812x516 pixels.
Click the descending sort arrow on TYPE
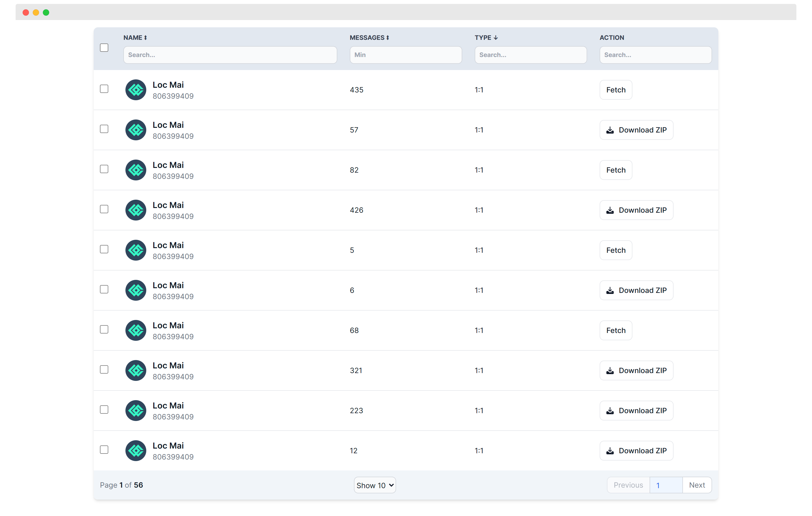point(496,37)
